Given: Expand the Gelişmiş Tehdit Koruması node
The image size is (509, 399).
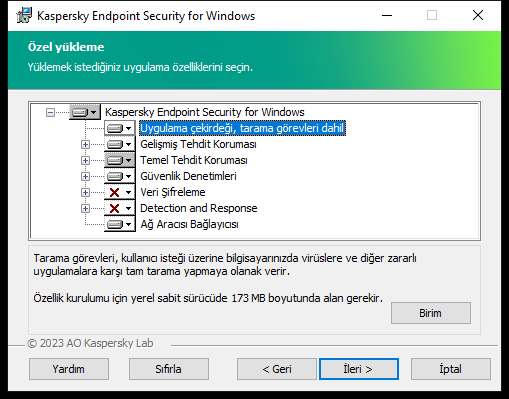Looking at the screenshot, I should click(x=85, y=144).
